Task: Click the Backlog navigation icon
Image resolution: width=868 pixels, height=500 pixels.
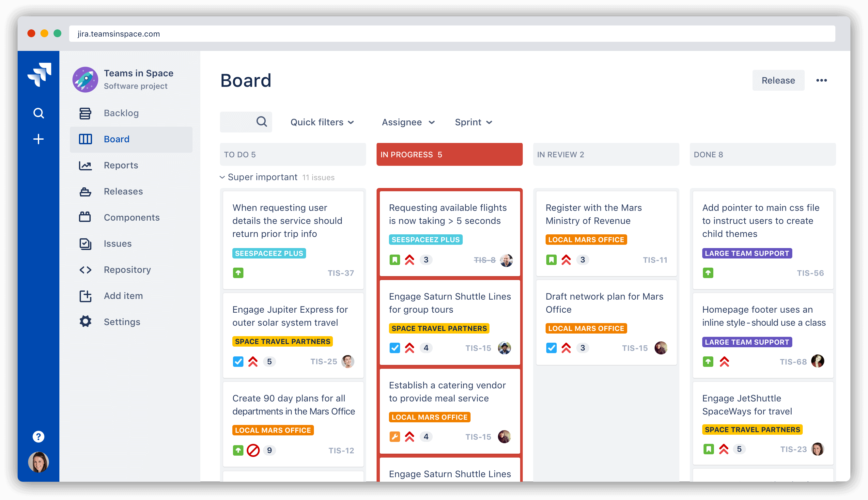Action: [85, 113]
